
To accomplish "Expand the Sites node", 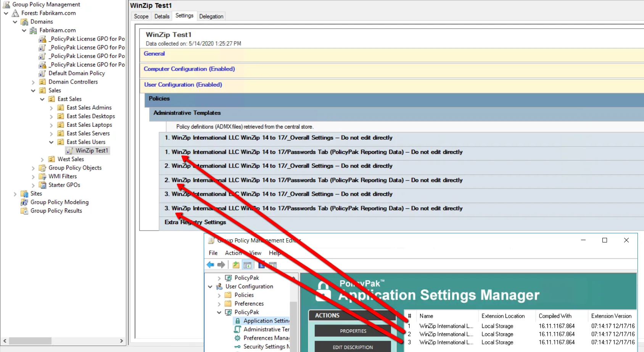I will tap(15, 194).
